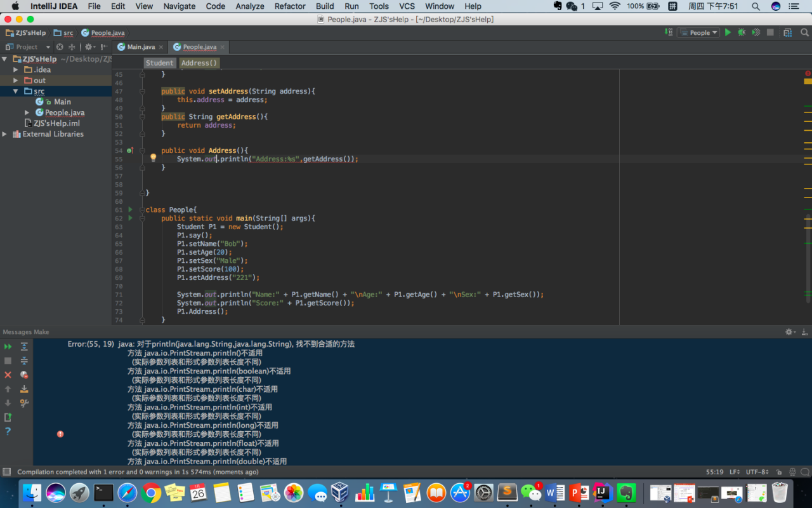Rerun build in the Messages panel
This screenshot has height=508, width=812.
click(x=8, y=347)
